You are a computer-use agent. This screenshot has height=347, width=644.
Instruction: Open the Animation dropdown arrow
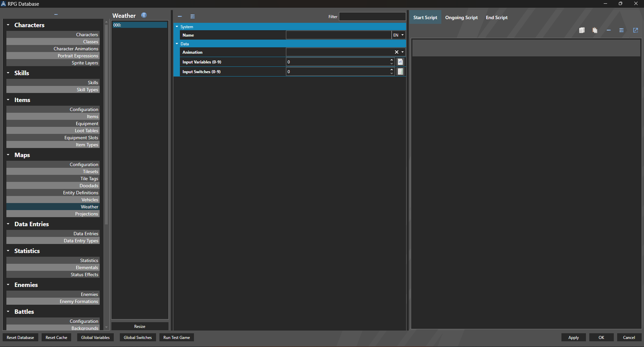[x=402, y=52]
